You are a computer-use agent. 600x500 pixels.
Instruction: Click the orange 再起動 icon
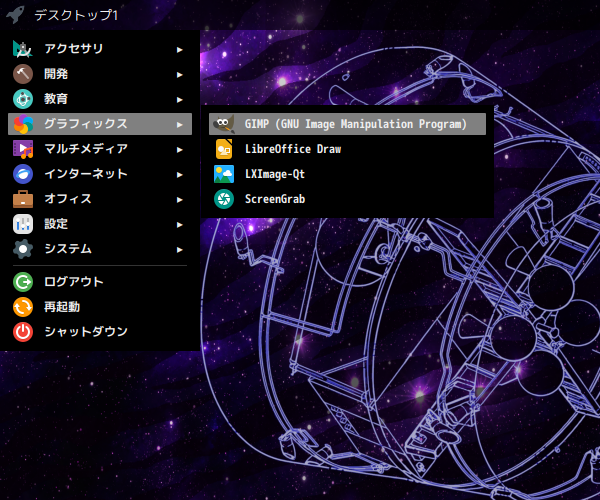23,307
